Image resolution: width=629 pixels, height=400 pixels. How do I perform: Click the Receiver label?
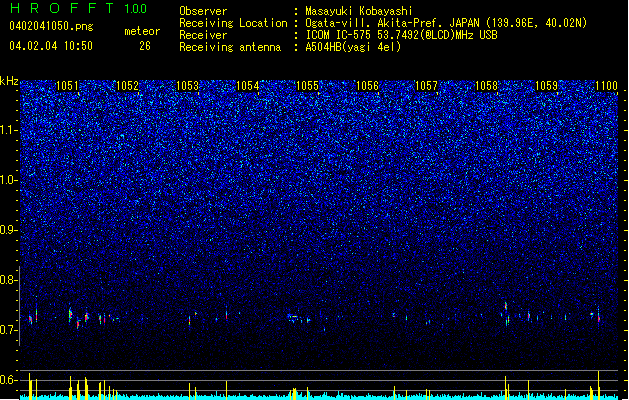(203, 35)
